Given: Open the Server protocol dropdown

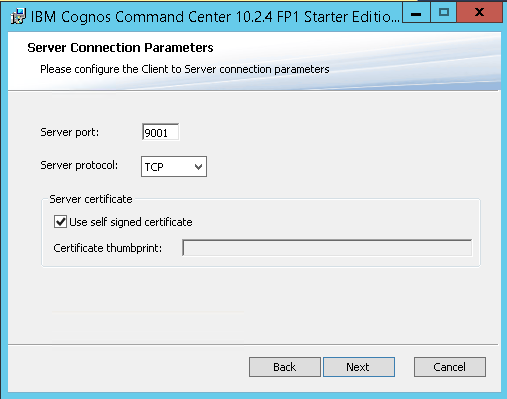Looking at the screenshot, I should (174, 166).
